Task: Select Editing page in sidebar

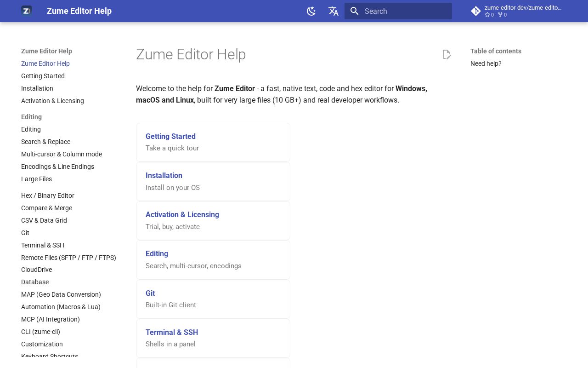Action: tap(31, 129)
